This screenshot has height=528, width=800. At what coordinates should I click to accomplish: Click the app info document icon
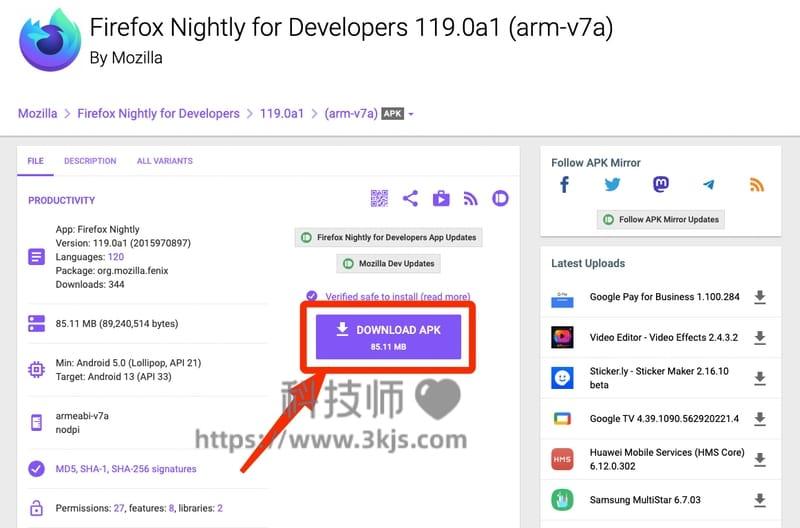(x=36, y=257)
